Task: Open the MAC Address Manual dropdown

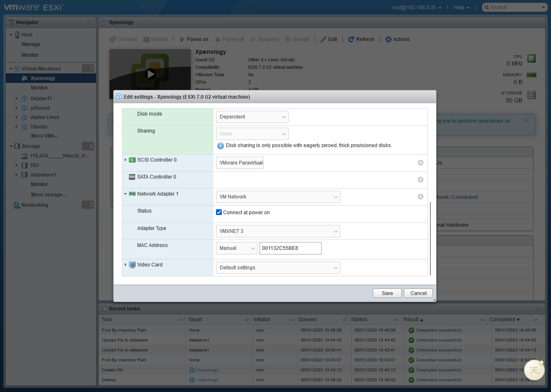Action: tap(237, 248)
